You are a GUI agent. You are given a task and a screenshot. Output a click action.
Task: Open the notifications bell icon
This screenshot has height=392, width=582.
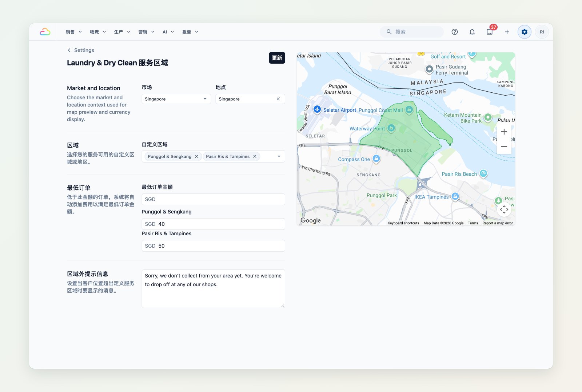tap(472, 32)
